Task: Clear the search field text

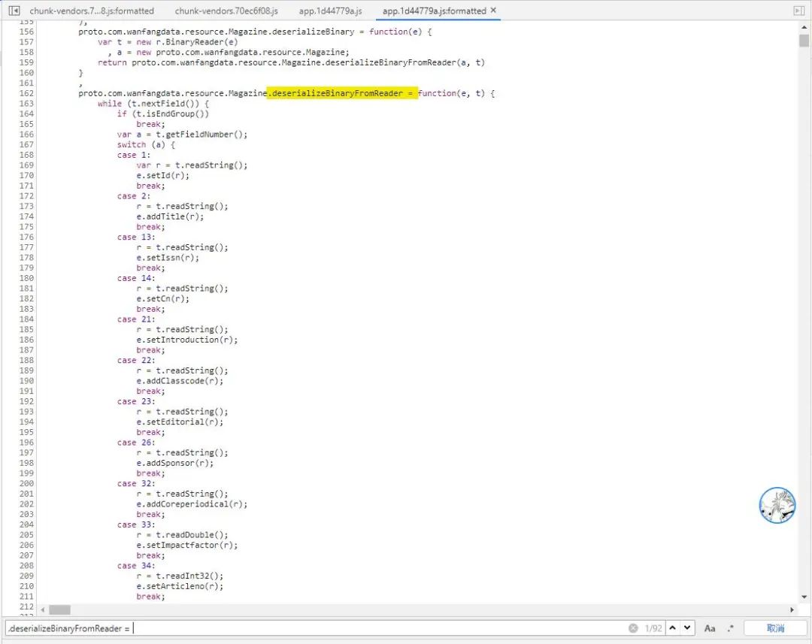Action: coord(633,628)
